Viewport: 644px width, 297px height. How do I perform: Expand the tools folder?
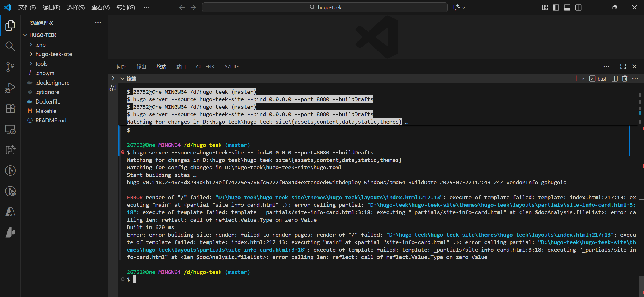(x=41, y=64)
